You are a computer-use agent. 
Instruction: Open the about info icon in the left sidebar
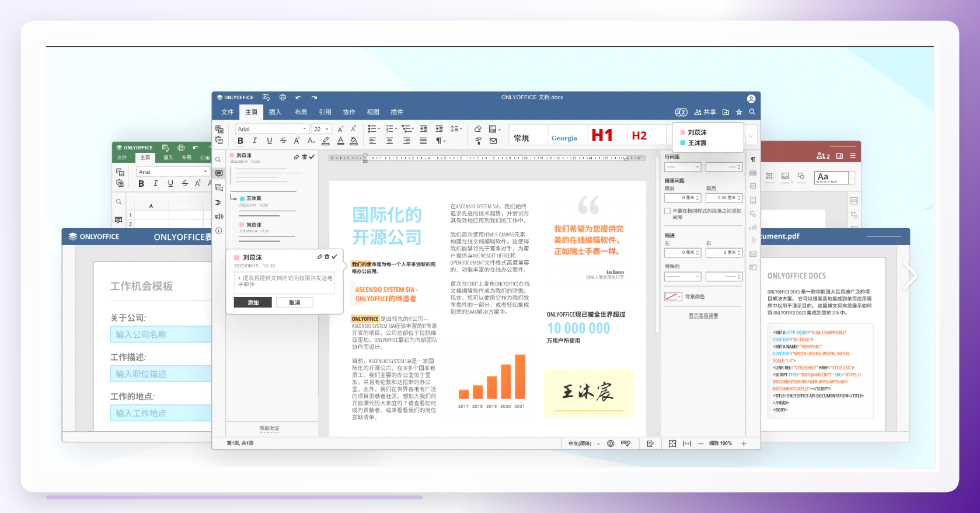click(218, 231)
